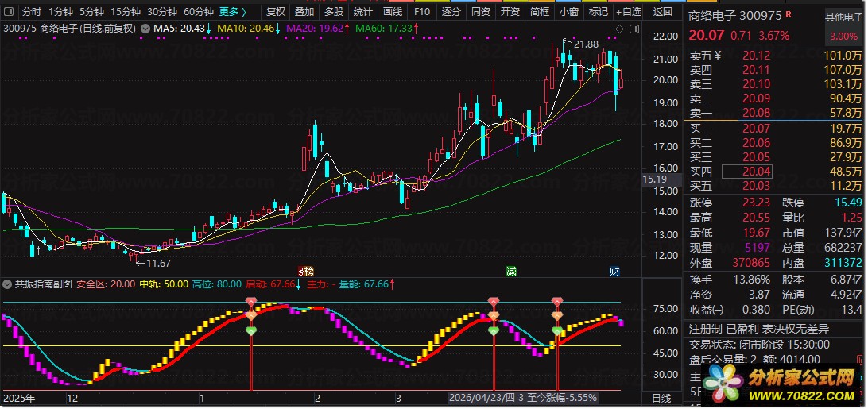
Task: Click the 财 marker icon
Action: point(614,271)
